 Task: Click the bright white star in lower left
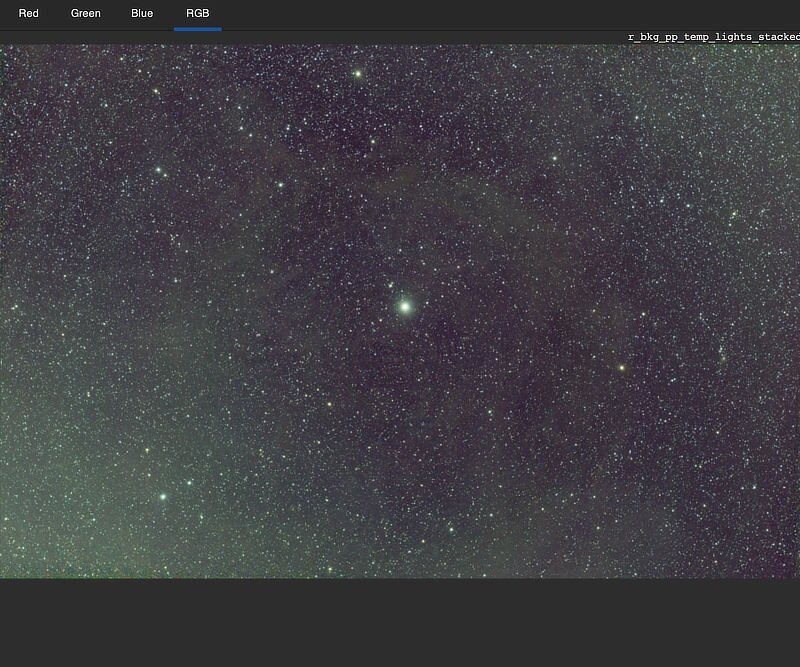(162, 496)
